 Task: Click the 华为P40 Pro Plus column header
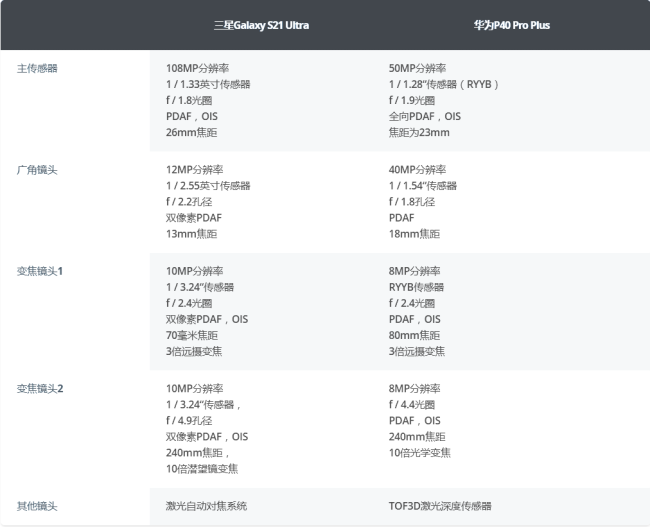[512, 25]
